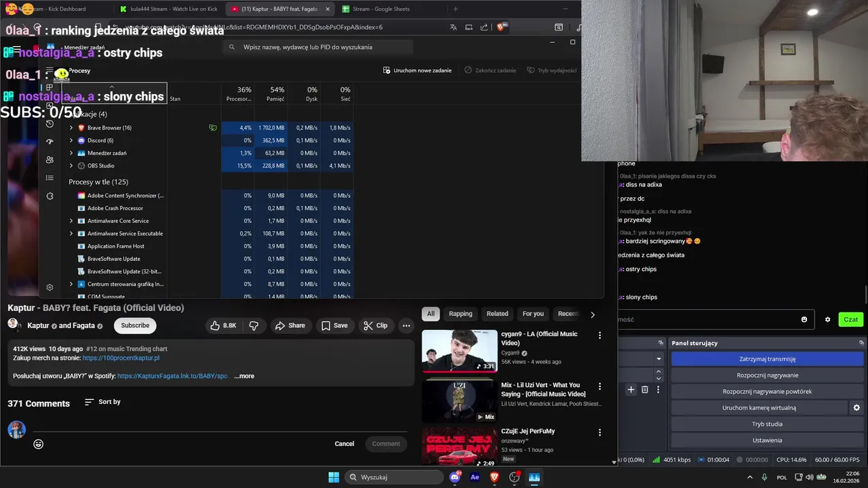Open YouTube video more actions menu
The height and width of the screenshot is (488, 868).
tap(406, 325)
